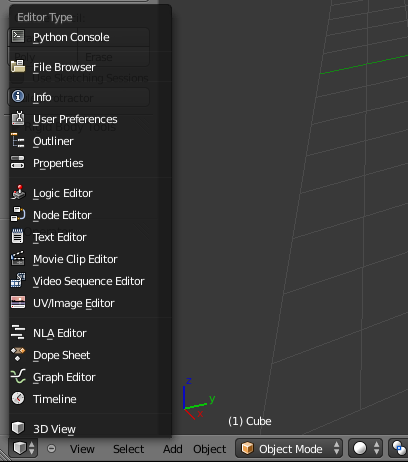Select the Python Console terminal icon

pos(18,36)
